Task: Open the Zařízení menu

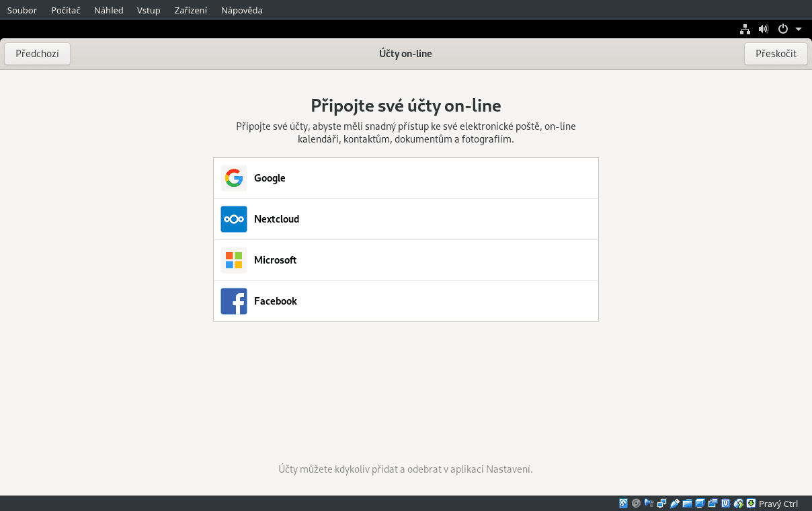Action: pos(191,10)
